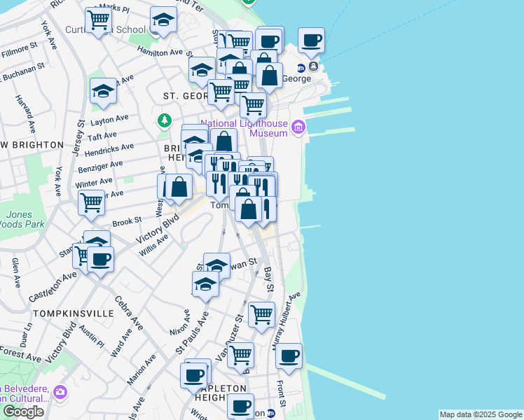Click the Forest Ave street label
This screenshot has width=524, height=420.
[x=21, y=355]
